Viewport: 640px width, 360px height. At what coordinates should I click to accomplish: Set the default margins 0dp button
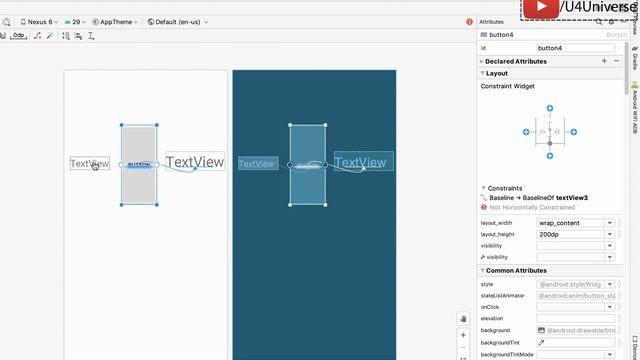18,36
